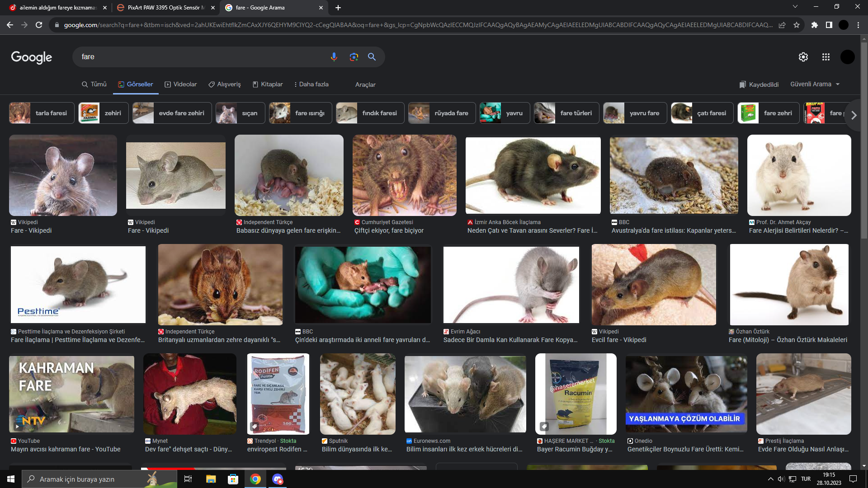The width and height of the screenshot is (868, 488).
Task: Open the quick settings gear icon
Action: 803,57
